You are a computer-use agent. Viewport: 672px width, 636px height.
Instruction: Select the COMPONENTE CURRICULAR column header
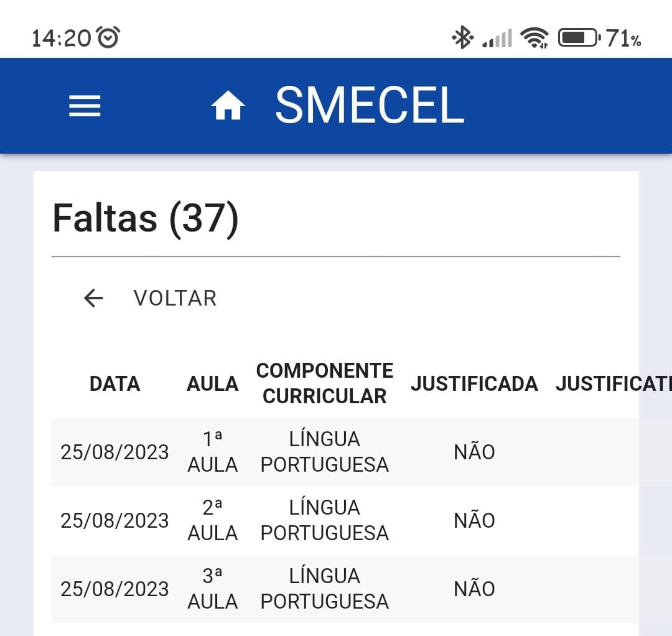click(325, 383)
